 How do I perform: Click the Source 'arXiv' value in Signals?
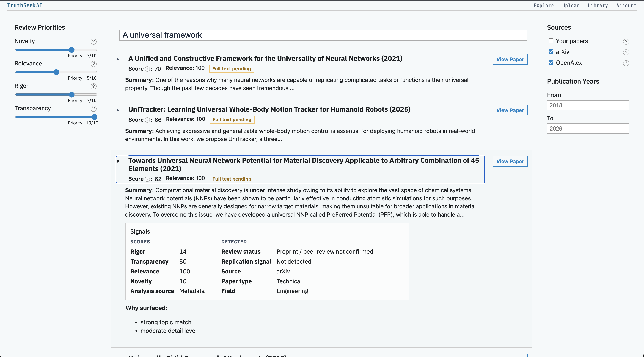point(283,271)
